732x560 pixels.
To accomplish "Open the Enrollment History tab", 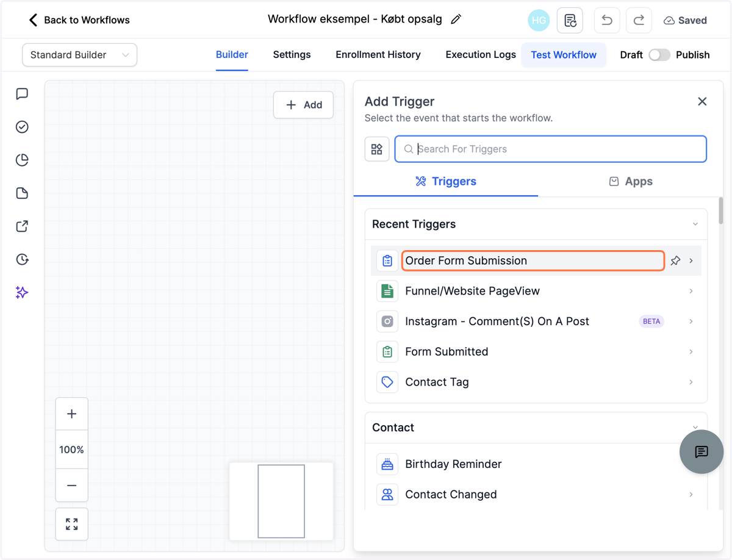I will (x=378, y=55).
